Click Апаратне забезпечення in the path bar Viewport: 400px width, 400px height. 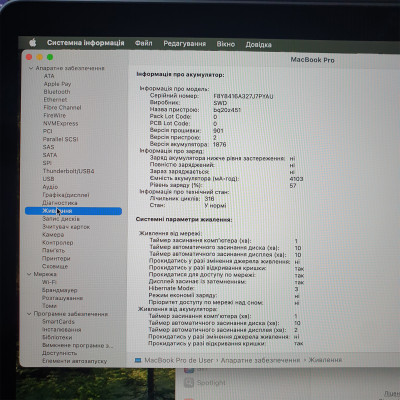click(260, 360)
